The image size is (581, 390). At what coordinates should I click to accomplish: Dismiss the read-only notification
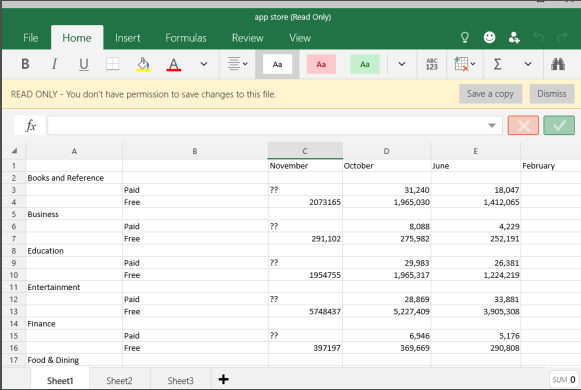pos(552,94)
